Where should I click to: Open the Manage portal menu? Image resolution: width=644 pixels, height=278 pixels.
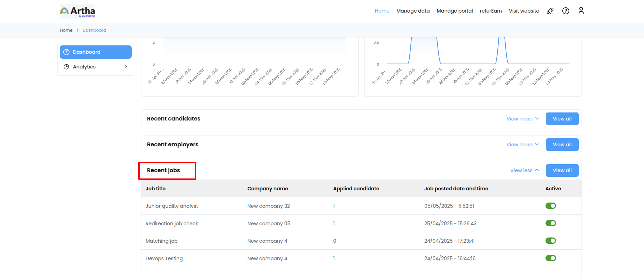tap(454, 11)
